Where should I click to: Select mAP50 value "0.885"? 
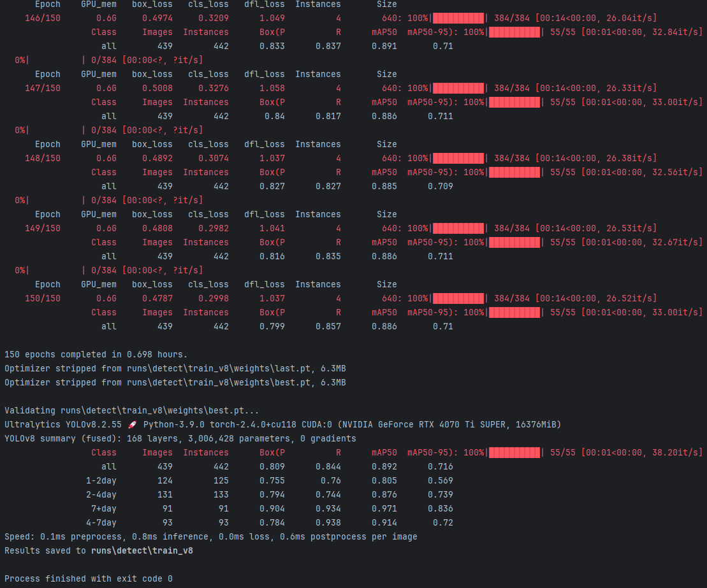coord(384,186)
